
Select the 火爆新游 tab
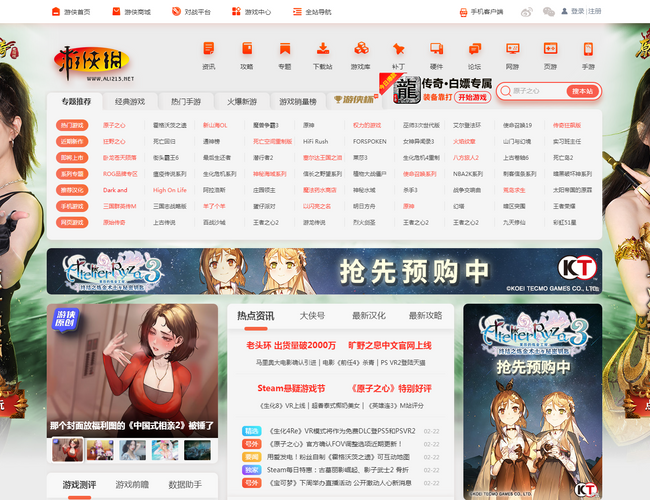click(x=241, y=101)
